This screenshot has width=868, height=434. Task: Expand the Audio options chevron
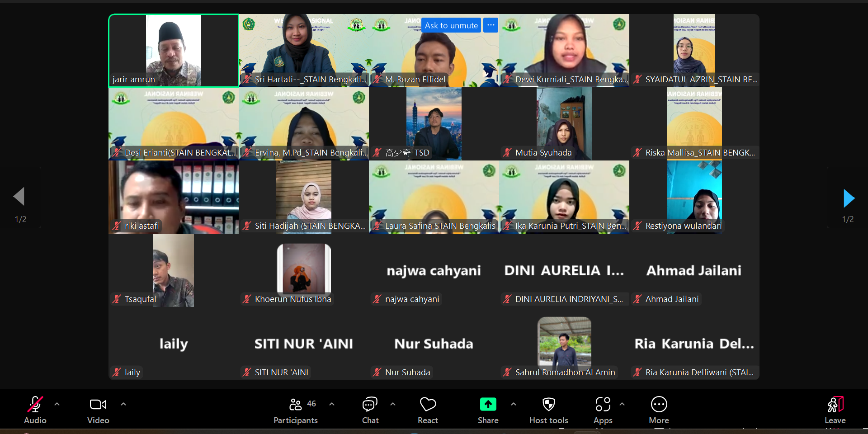(x=57, y=404)
